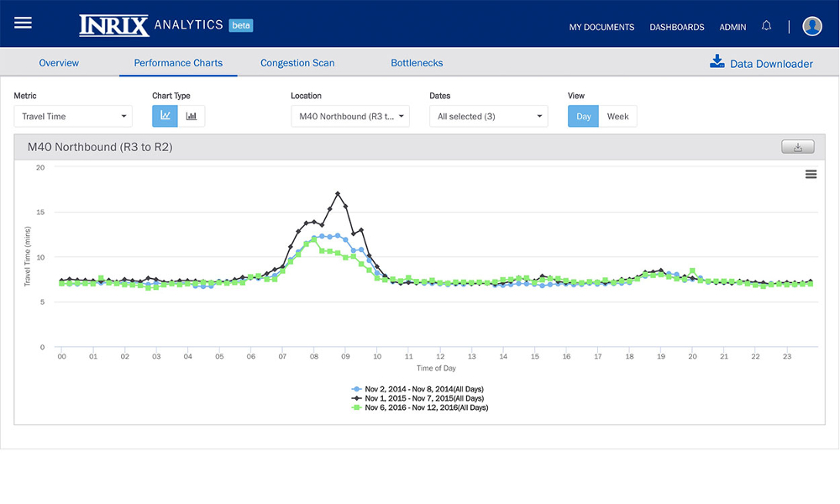The width and height of the screenshot is (840, 504).
Task: Open the Dates selection dropdown
Action: 488,116
